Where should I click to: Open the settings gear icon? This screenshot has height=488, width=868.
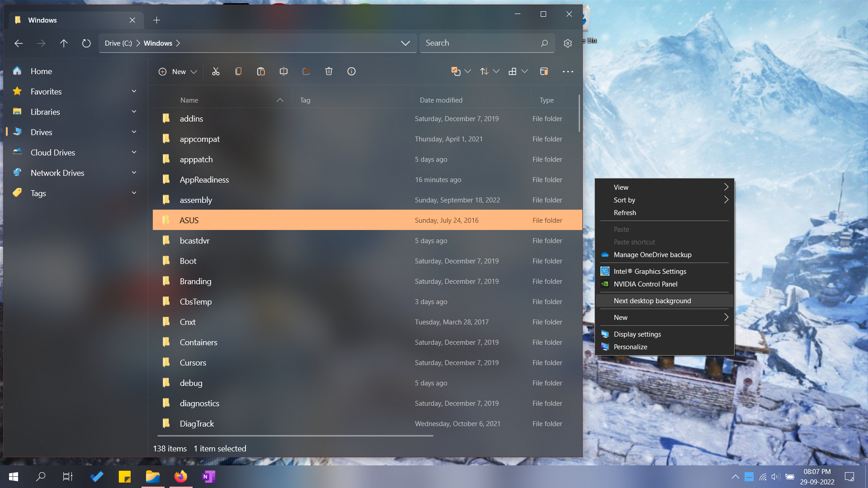(568, 43)
